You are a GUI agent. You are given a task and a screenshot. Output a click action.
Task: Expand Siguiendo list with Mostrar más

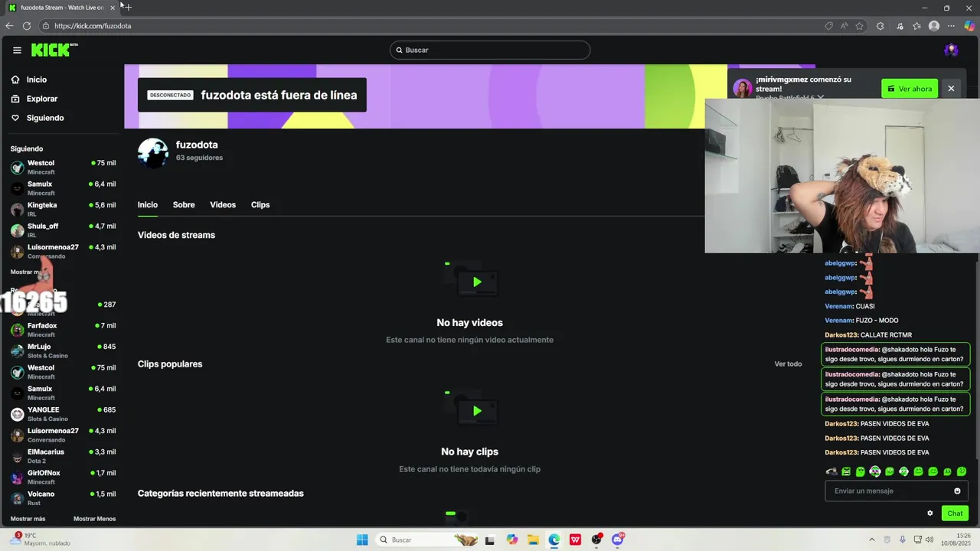[x=28, y=272]
